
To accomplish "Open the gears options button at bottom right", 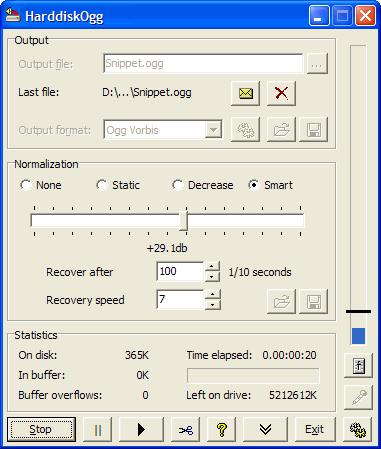I will click(358, 430).
